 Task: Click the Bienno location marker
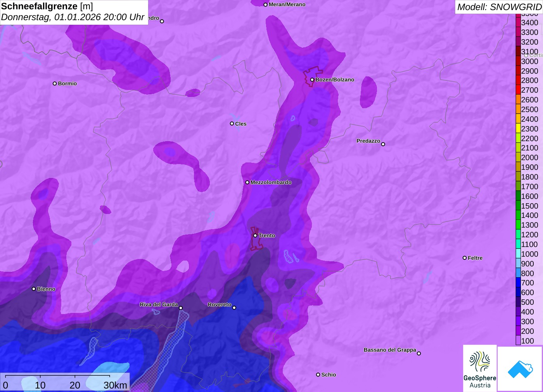click(x=34, y=289)
